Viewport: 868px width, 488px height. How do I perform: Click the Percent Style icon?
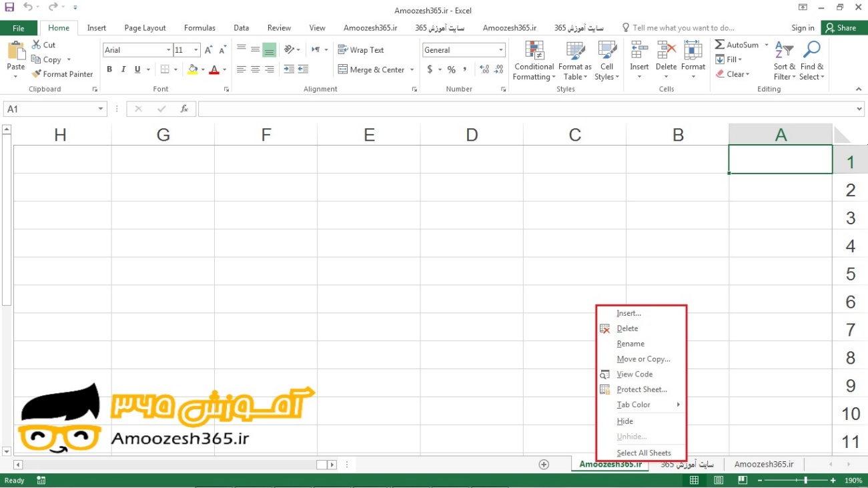pos(452,69)
